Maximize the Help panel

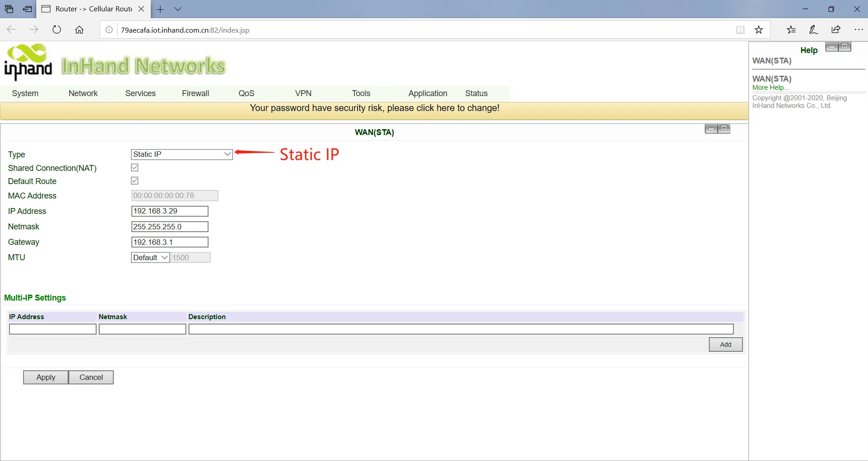coord(844,46)
